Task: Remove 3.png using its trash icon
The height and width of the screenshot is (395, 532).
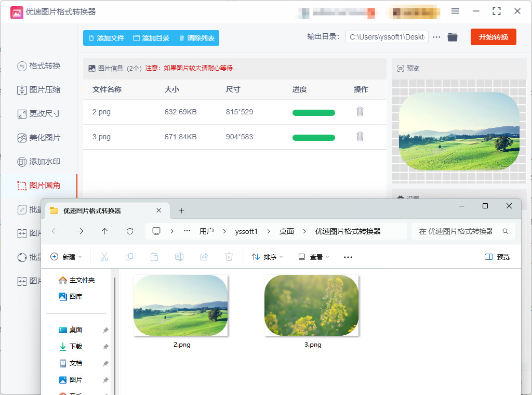Action: 360,136
